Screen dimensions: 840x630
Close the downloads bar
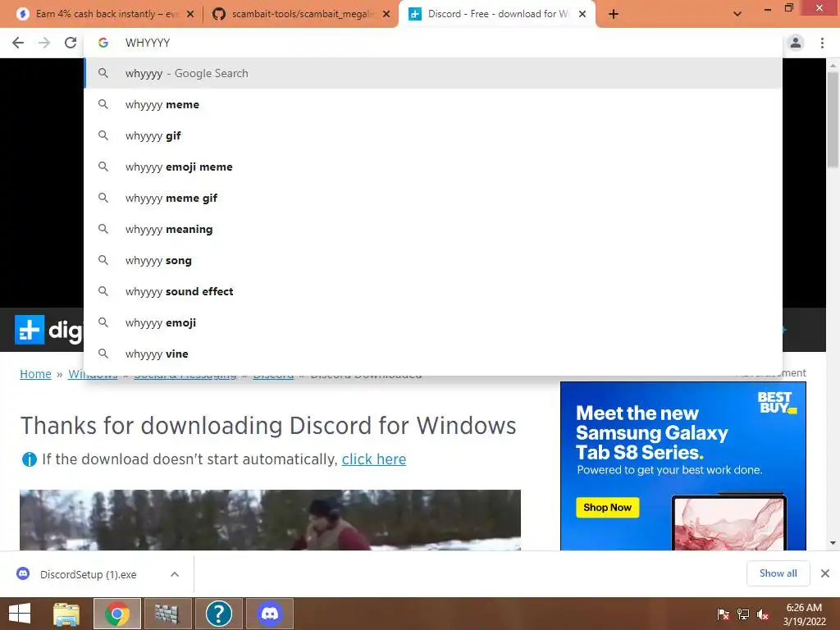coord(825,573)
